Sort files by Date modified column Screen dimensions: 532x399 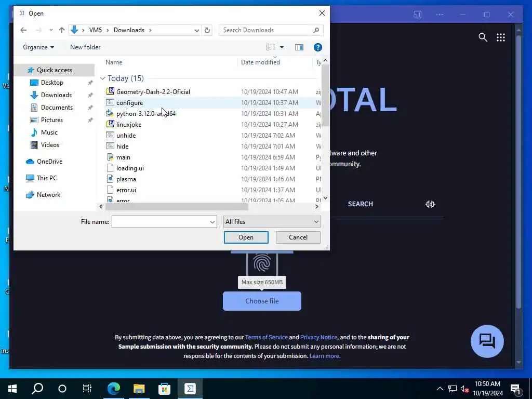(x=260, y=62)
